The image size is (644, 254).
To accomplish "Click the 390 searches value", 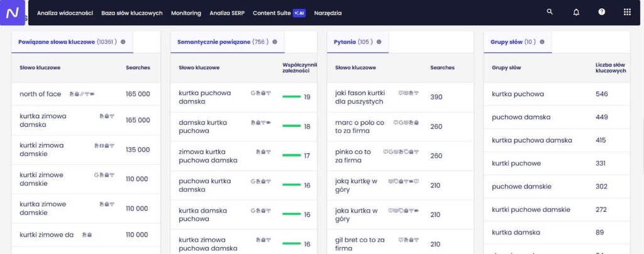I will point(436,97).
